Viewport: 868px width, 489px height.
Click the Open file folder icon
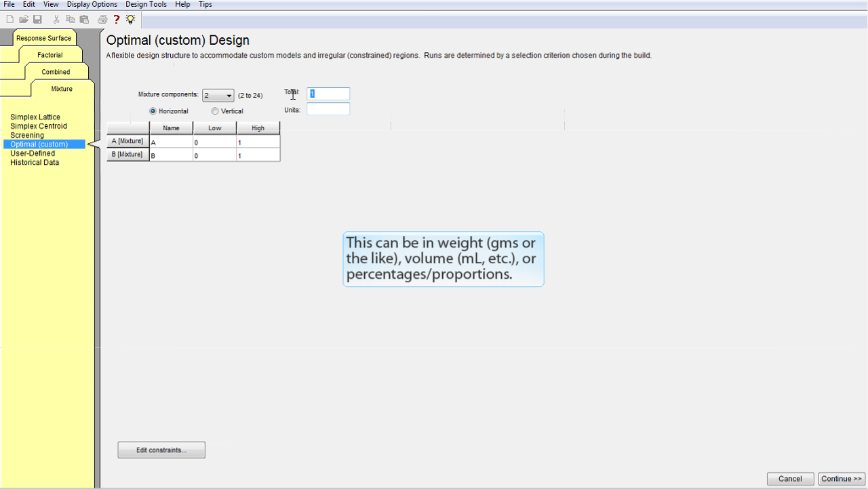coord(24,20)
